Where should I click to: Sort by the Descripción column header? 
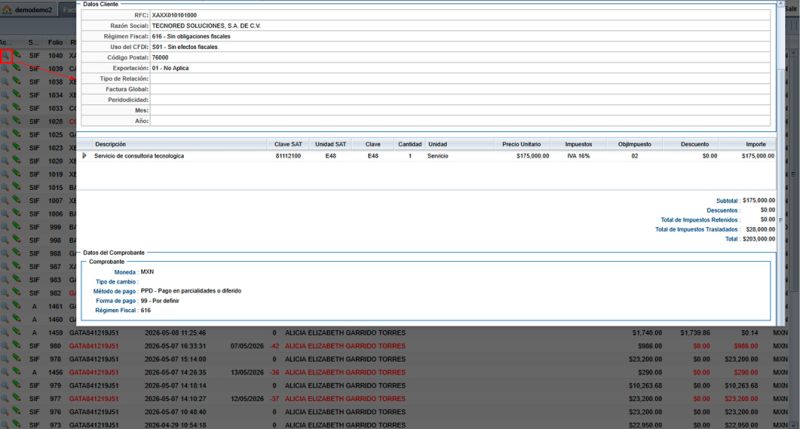[110, 144]
